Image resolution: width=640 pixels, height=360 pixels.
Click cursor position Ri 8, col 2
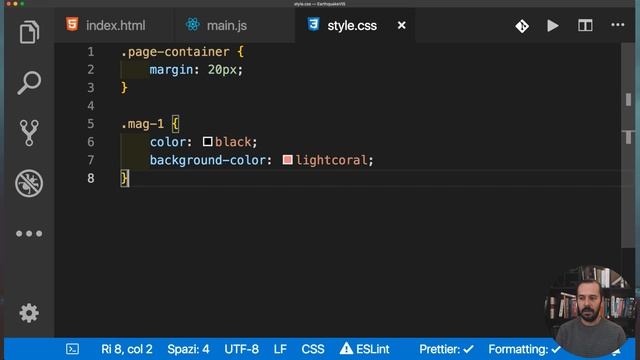click(x=127, y=349)
